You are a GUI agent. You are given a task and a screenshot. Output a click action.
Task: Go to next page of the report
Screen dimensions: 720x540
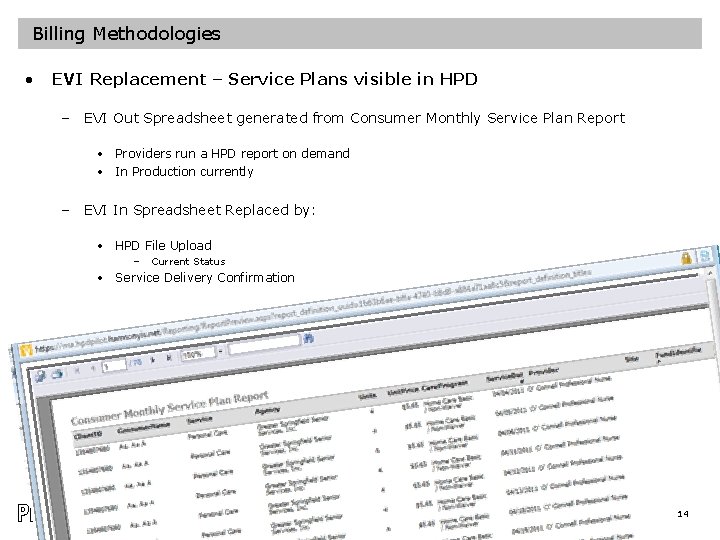tap(153, 360)
